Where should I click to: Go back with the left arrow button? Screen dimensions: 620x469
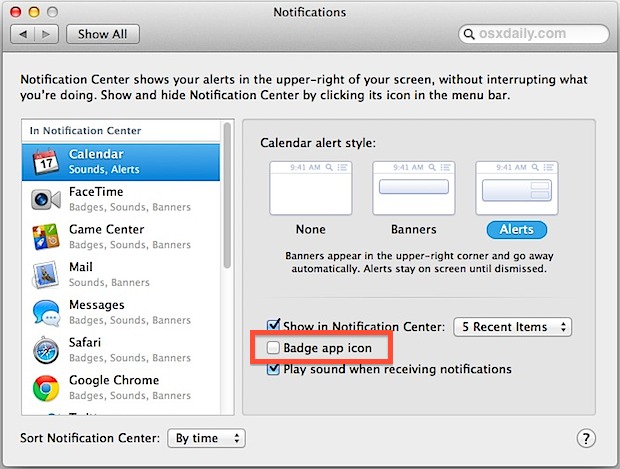click(23, 34)
